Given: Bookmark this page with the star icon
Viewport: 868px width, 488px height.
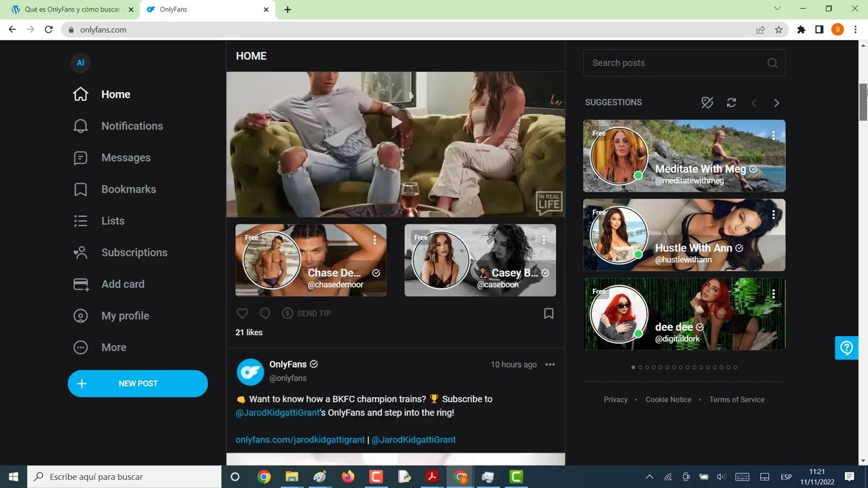Looking at the screenshot, I should (778, 30).
